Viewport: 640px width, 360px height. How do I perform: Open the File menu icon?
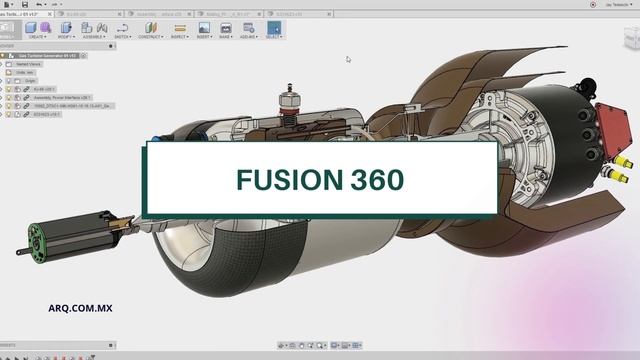pyautogui.click(x=7, y=4)
